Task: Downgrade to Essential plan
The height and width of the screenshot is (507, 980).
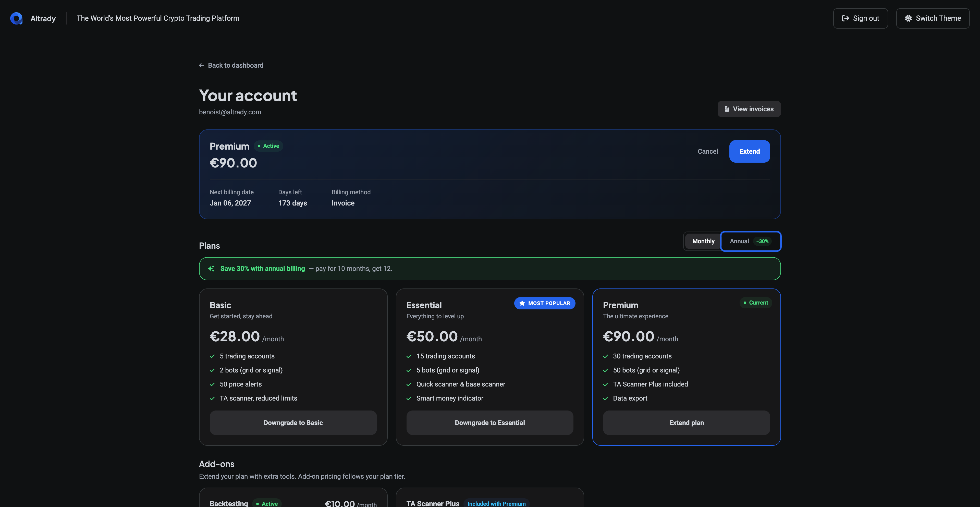Action: click(490, 423)
